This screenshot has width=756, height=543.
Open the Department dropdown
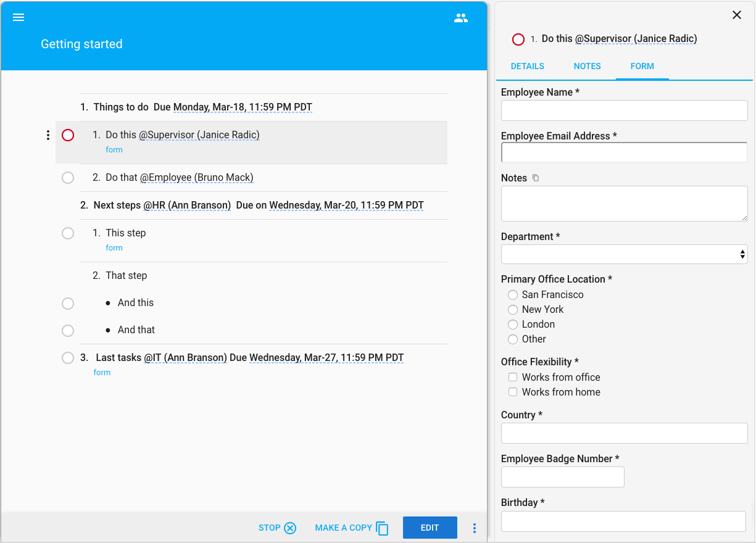625,254
